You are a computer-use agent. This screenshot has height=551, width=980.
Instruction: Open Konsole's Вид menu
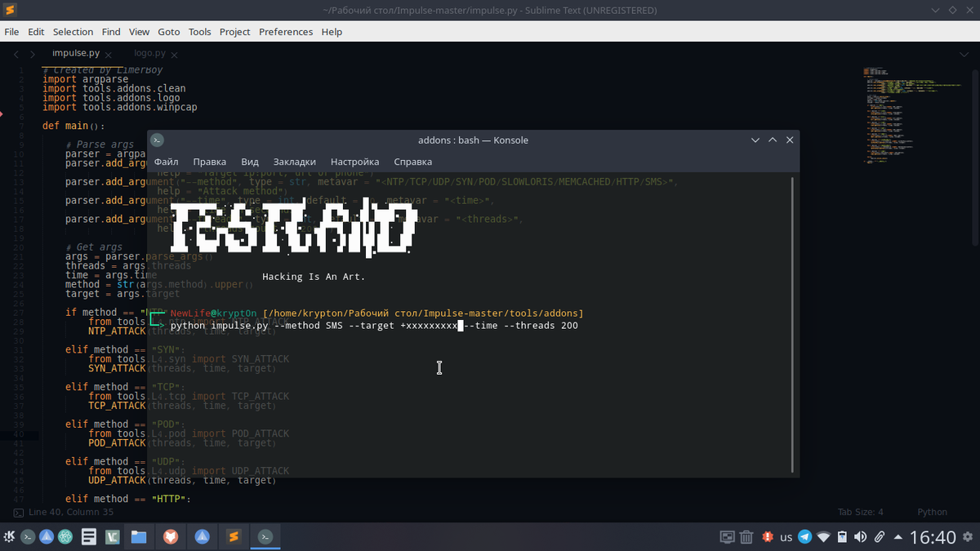(250, 162)
